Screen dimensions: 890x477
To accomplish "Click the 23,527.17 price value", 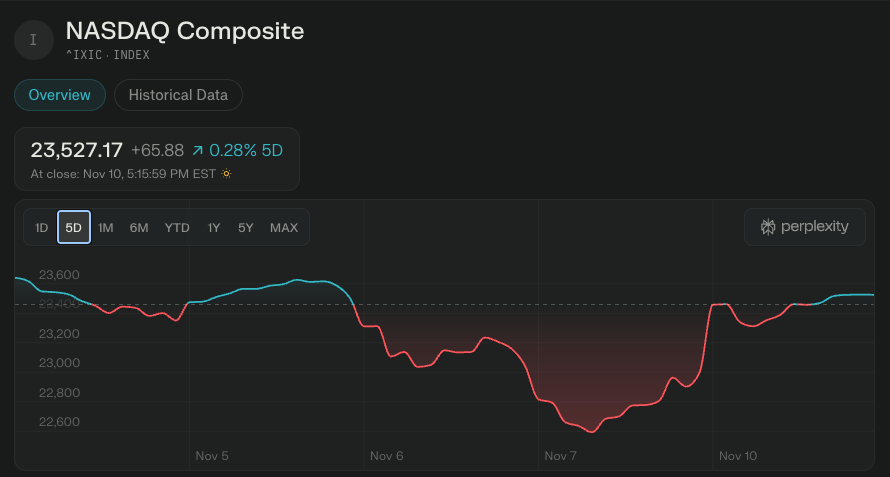I will 77,150.
